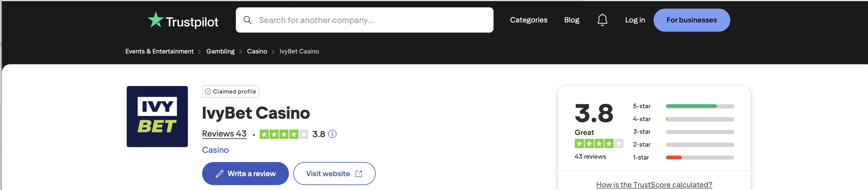The height and width of the screenshot is (190, 868).
Task: Open the Categories menu
Action: (528, 20)
